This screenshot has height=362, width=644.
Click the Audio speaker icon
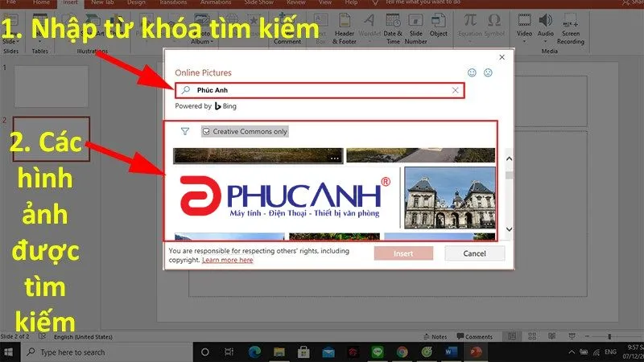(546, 19)
